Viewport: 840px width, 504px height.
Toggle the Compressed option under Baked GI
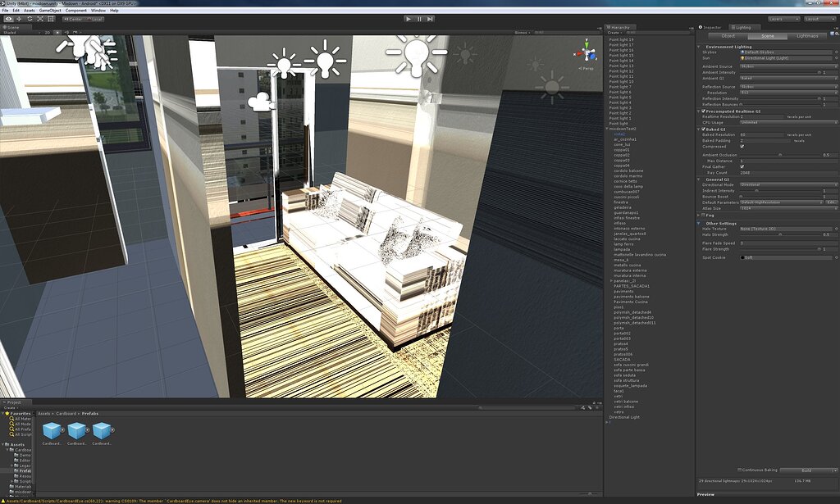742,147
